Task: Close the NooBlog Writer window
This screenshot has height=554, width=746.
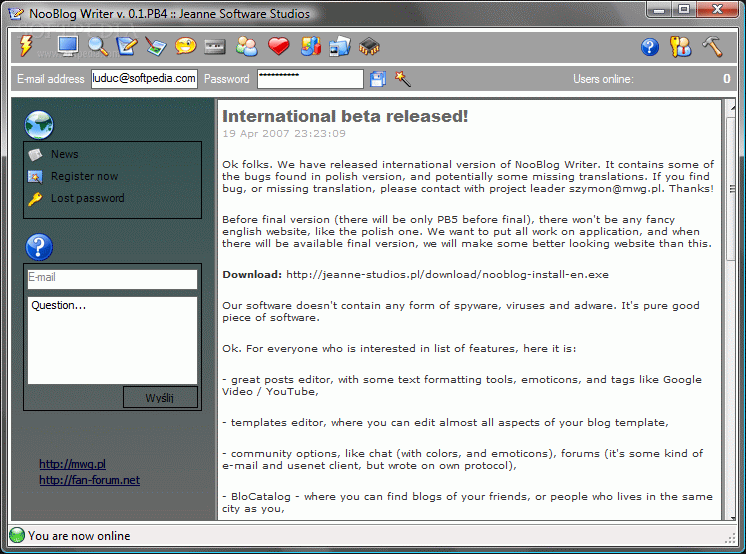Action: 717,10
